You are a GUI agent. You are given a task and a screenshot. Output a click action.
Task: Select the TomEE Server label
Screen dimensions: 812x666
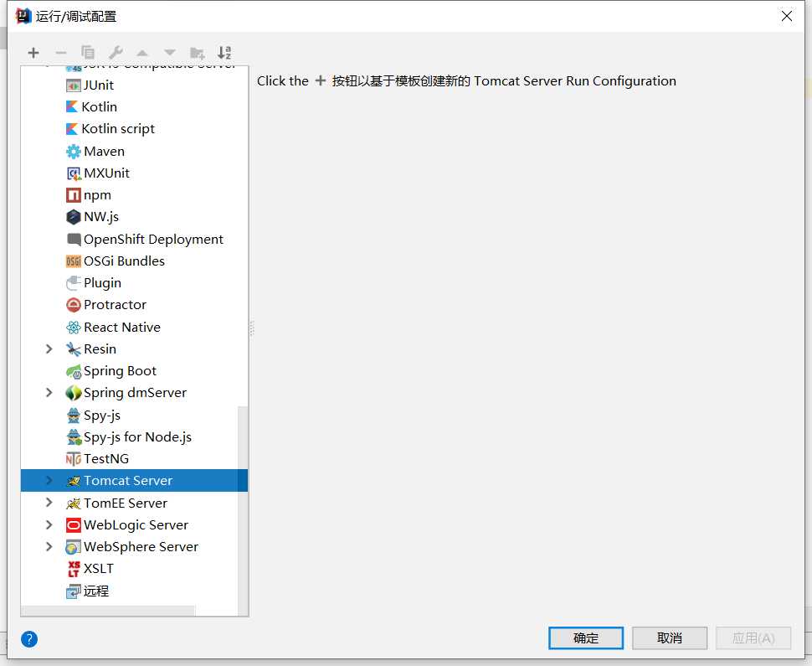(126, 503)
